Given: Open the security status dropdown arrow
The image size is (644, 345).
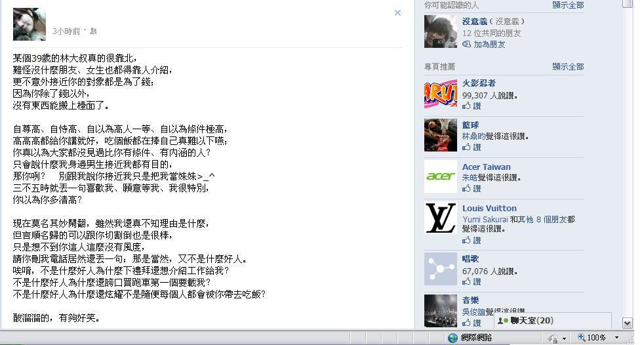Looking at the screenshot, I should point(564,338).
